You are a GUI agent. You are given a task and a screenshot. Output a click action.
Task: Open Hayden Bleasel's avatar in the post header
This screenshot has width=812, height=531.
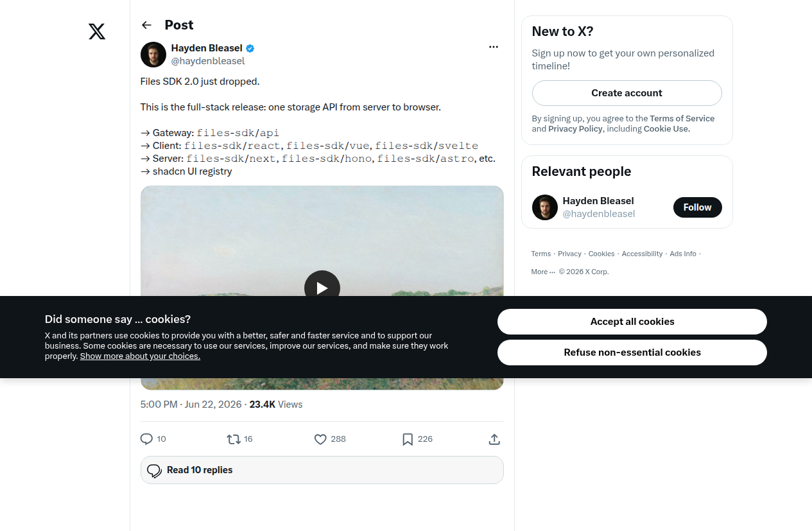153,55
